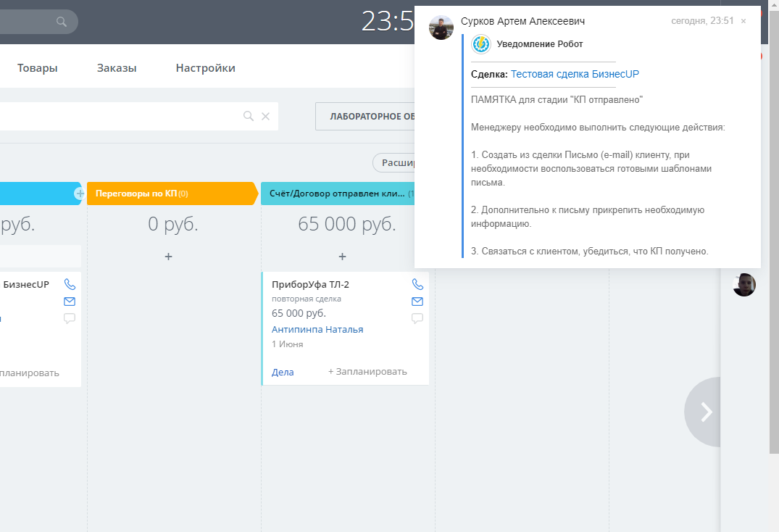
Task: Click the 65 000 руб. column total
Action: pos(347,224)
